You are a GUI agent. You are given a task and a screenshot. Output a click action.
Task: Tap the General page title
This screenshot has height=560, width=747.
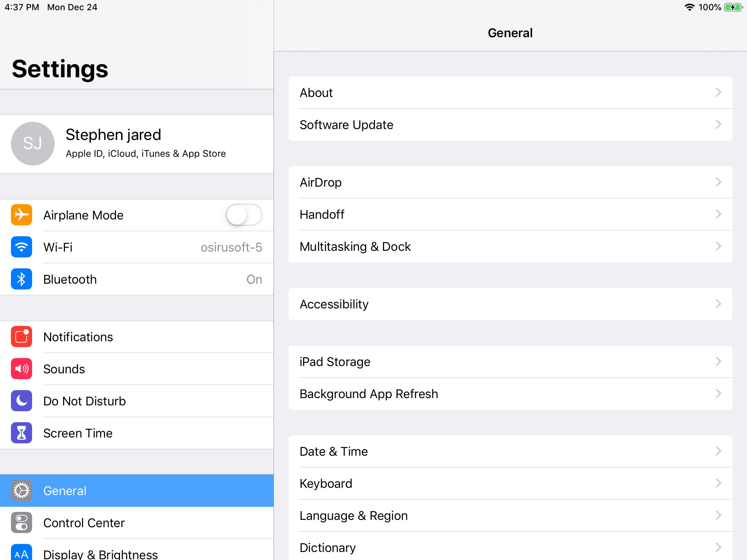point(510,33)
